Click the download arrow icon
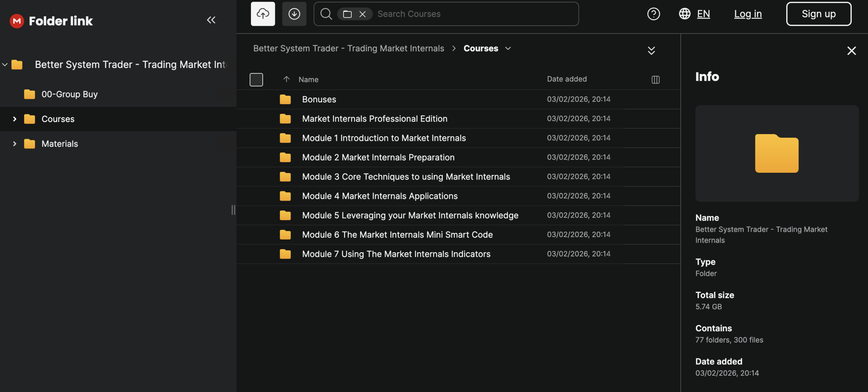868x392 pixels. [294, 14]
